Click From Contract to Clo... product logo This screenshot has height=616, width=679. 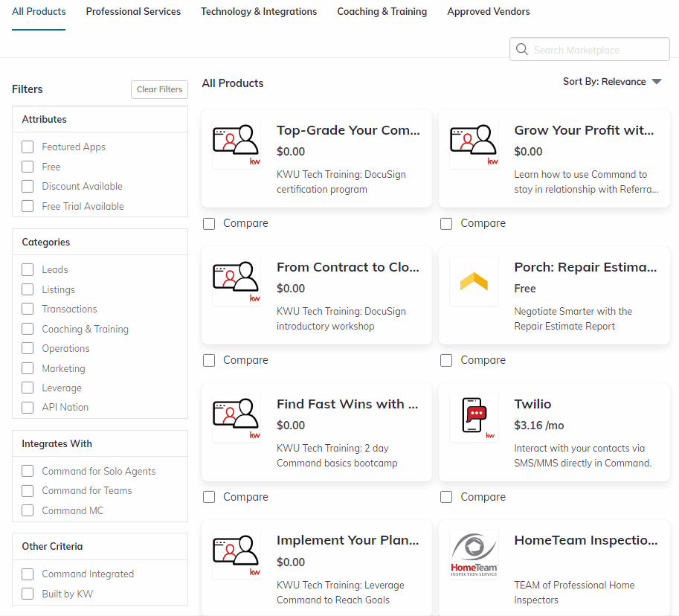pyautogui.click(x=236, y=281)
